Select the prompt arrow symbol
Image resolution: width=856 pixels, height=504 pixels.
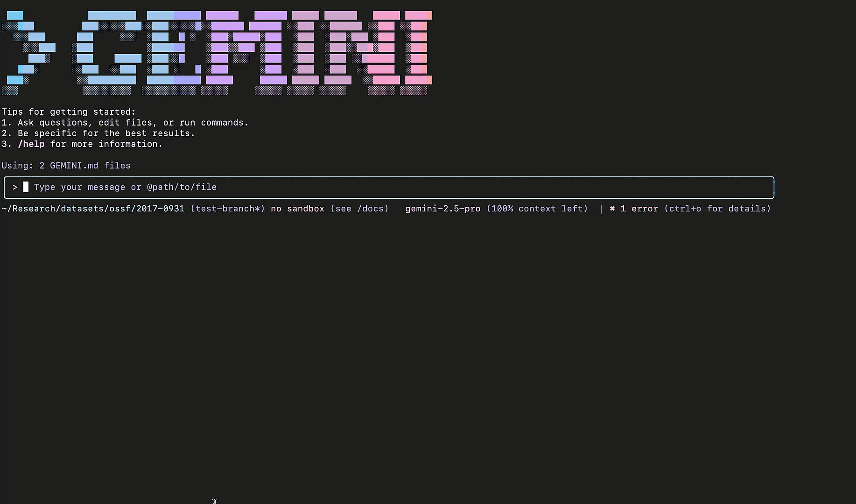(x=14, y=187)
